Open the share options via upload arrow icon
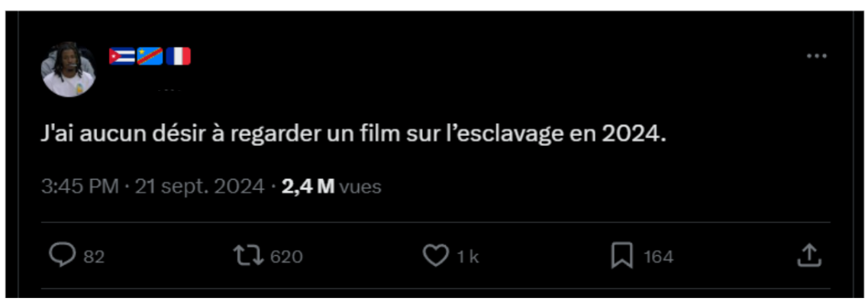 [x=808, y=255]
